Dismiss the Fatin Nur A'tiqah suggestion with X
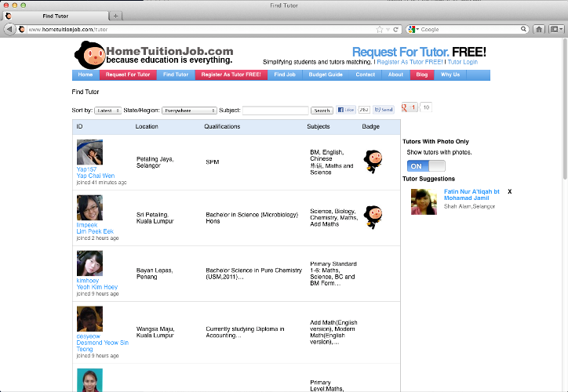Viewport: 568px width, 392px height. pos(510,191)
